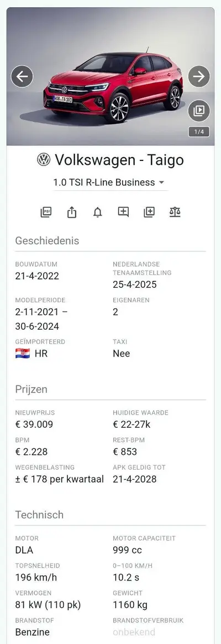The width and height of the screenshot is (221, 644).
Task: Open compare scales icon
Action: 175,212
